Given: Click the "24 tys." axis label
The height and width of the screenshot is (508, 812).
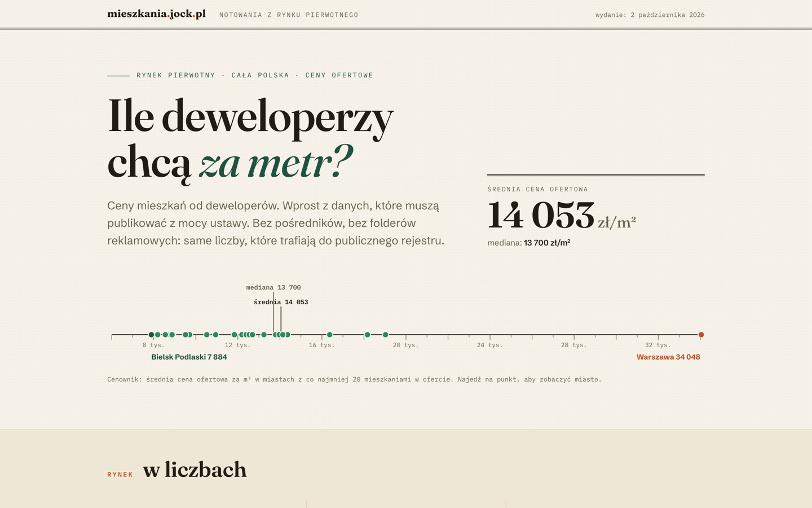Looking at the screenshot, I should (x=489, y=345).
